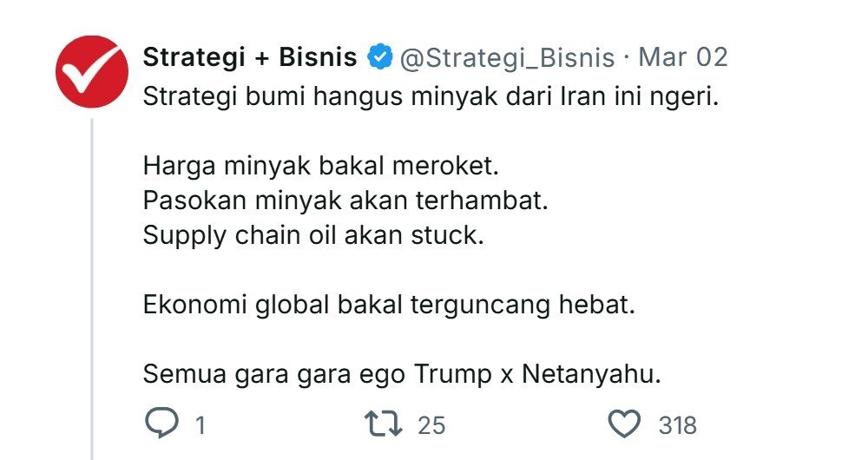Screen dimensions: 868x460
Task: Click the blue verified badge
Action: coord(378,58)
